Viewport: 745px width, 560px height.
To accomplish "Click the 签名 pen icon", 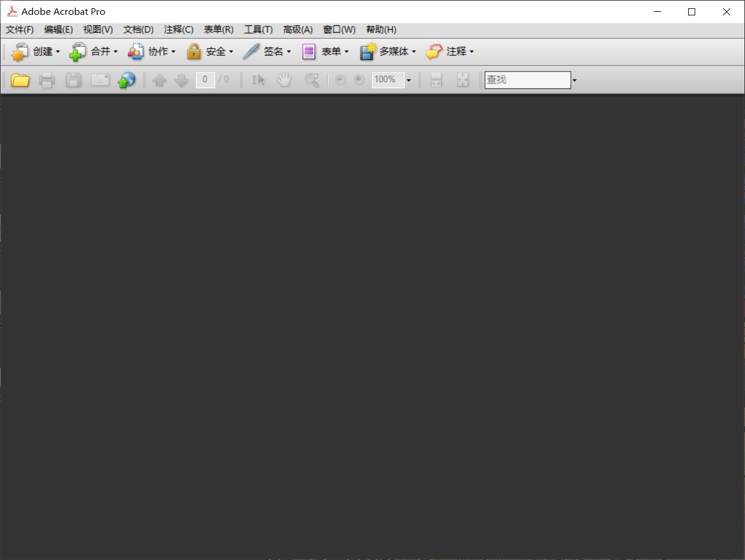I will 251,52.
